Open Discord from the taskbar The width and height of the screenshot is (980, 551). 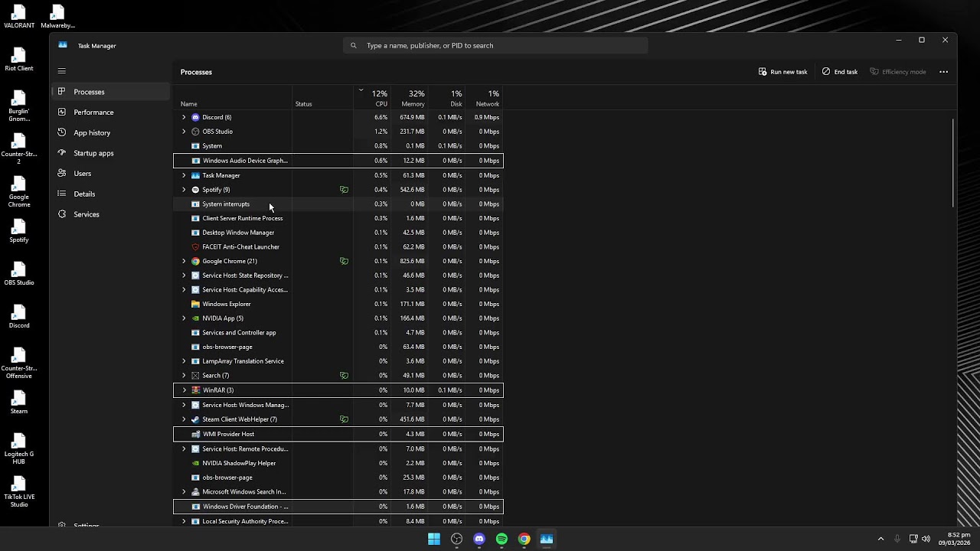[479, 539]
